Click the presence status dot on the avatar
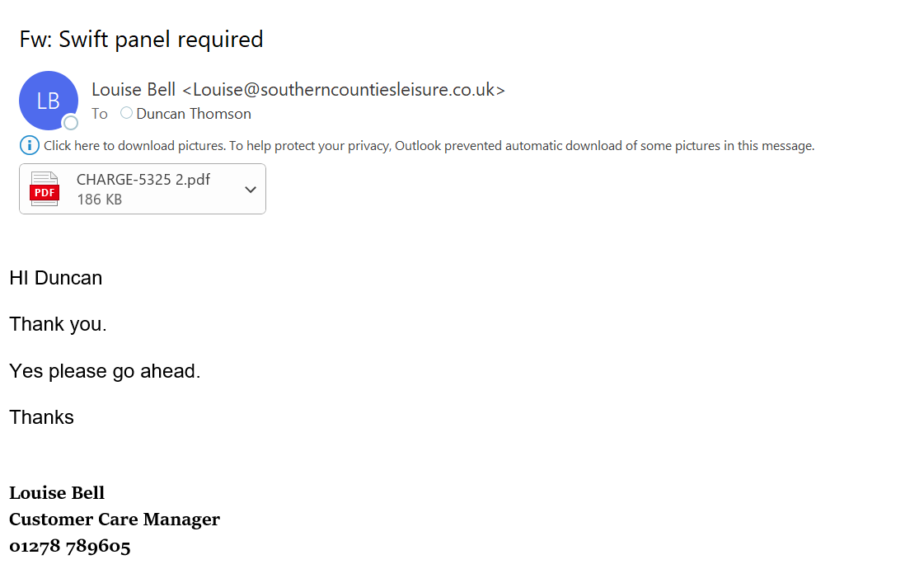 71,123
